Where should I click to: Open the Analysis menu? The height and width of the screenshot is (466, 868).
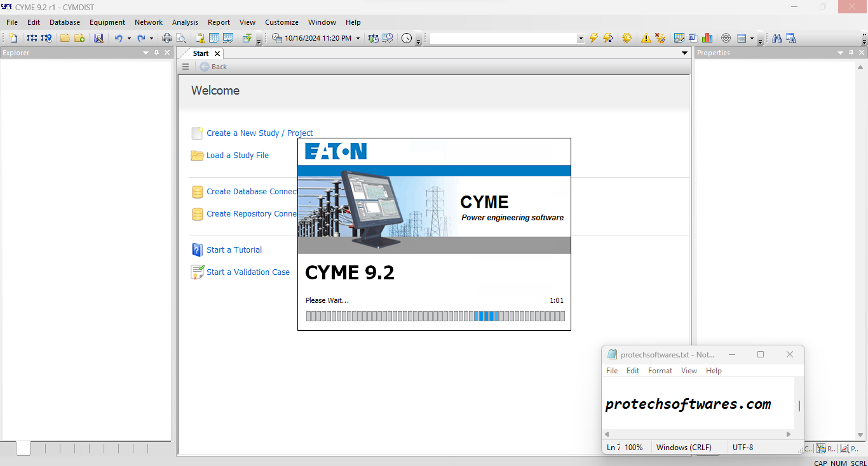tap(186, 22)
